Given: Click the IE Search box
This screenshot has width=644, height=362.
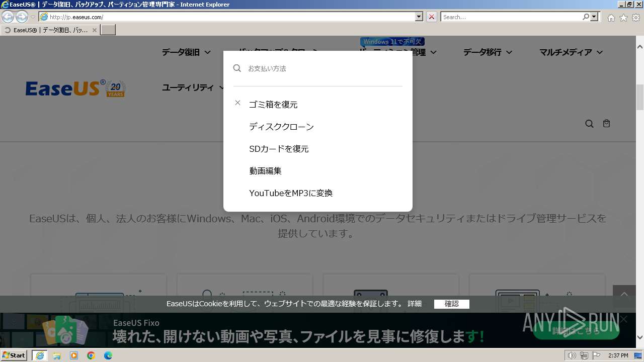Looking at the screenshot, I should point(511,17).
